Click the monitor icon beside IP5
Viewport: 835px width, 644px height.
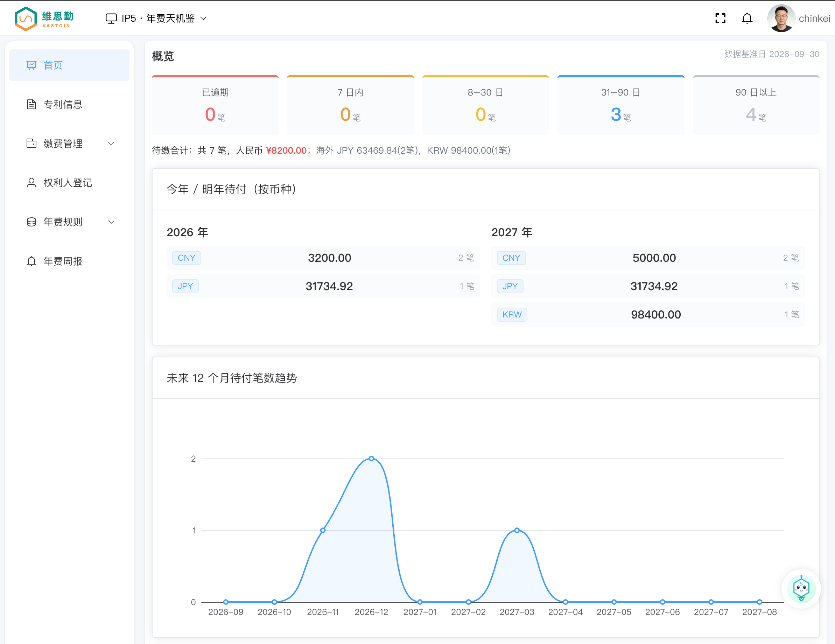point(111,18)
